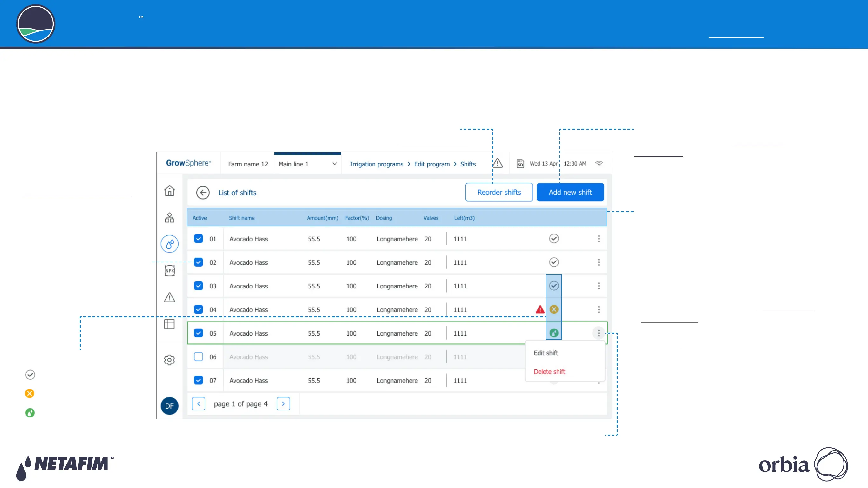The height and width of the screenshot is (488, 868).
Task: Open the three-dot menu for shift 02
Action: (x=599, y=262)
